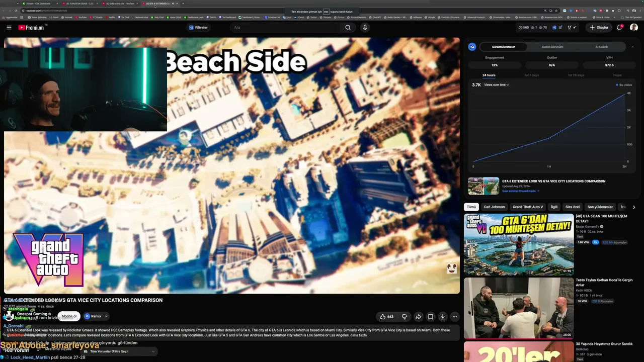Select the Hepsi range tab
Screen dimensions: 644x362
[x=617, y=75]
